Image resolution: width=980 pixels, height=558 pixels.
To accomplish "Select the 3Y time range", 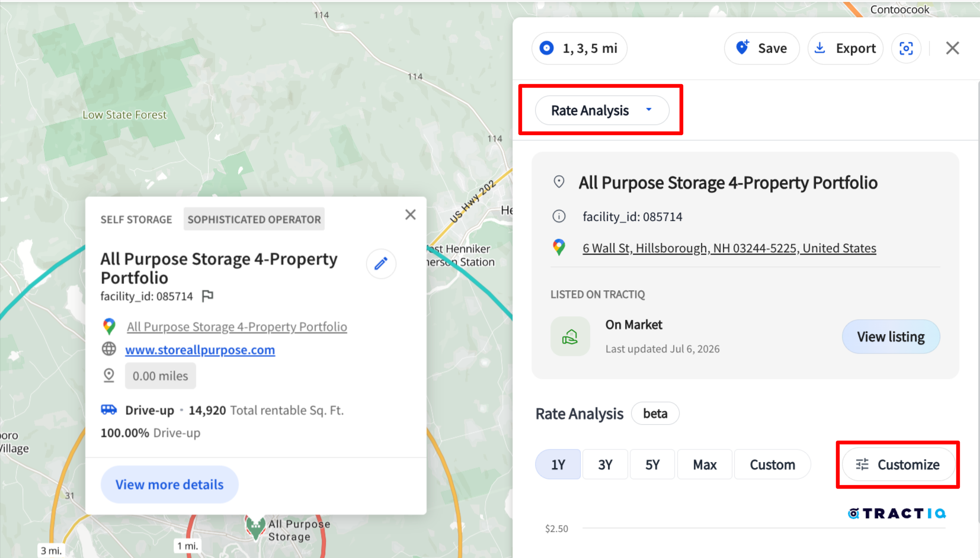I will 605,465.
